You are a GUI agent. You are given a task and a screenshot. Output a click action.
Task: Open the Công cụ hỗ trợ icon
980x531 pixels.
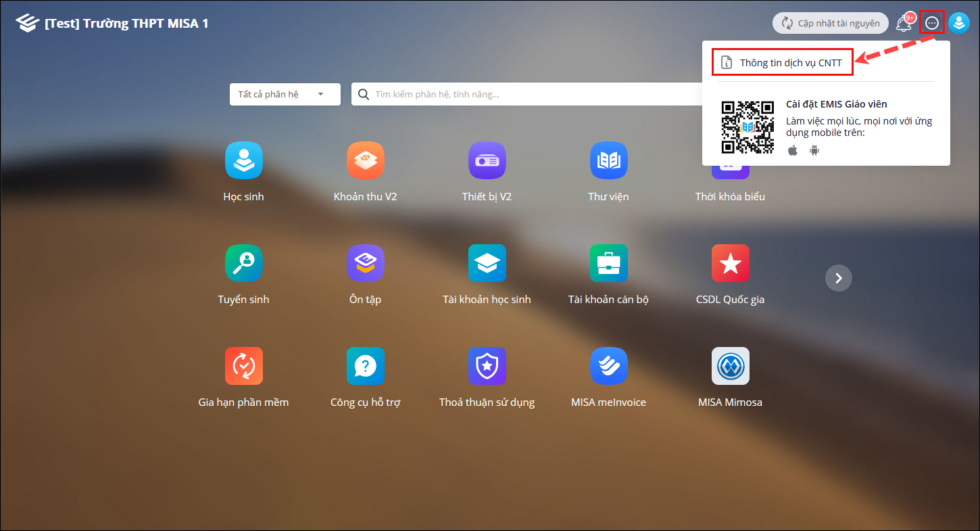click(x=365, y=366)
